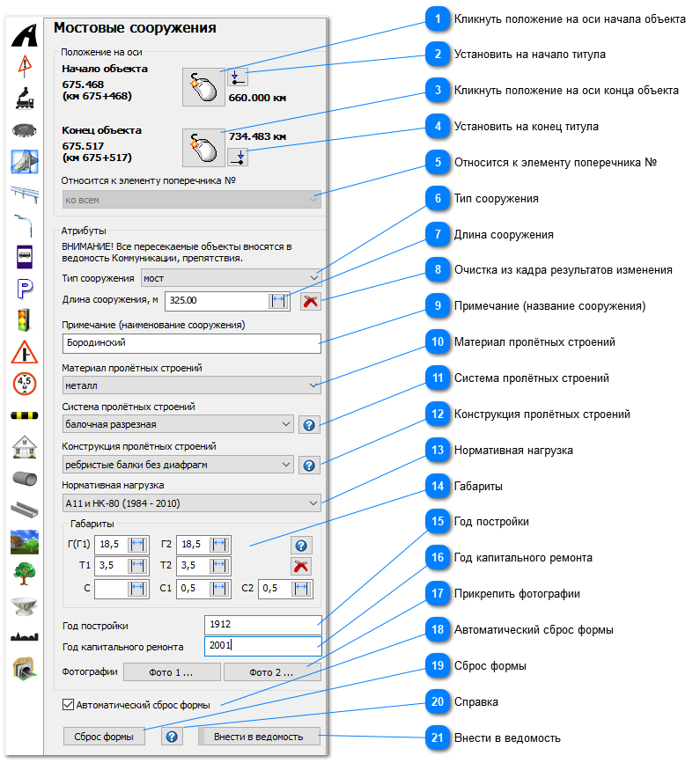Pick start position with mouse button under Начало объекта
The width and height of the screenshot is (700, 763).
(x=203, y=86)
